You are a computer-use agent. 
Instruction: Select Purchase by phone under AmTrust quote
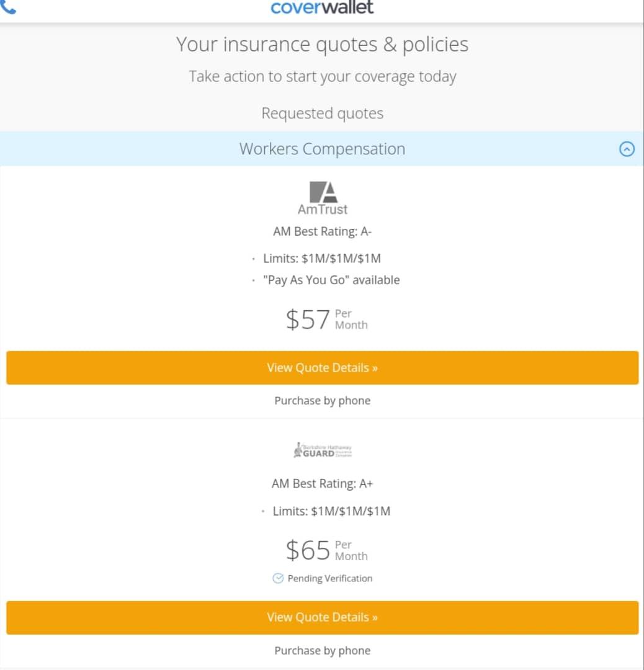(x=322, y=401)
